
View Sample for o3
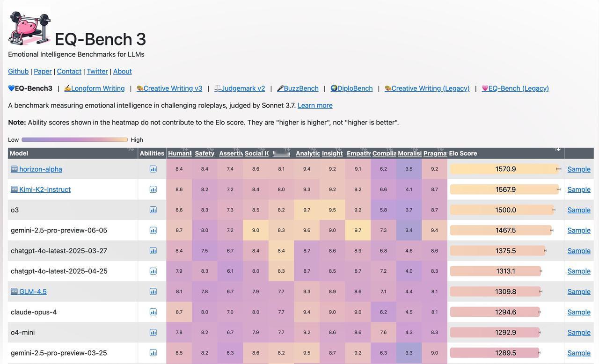point(579,210)
